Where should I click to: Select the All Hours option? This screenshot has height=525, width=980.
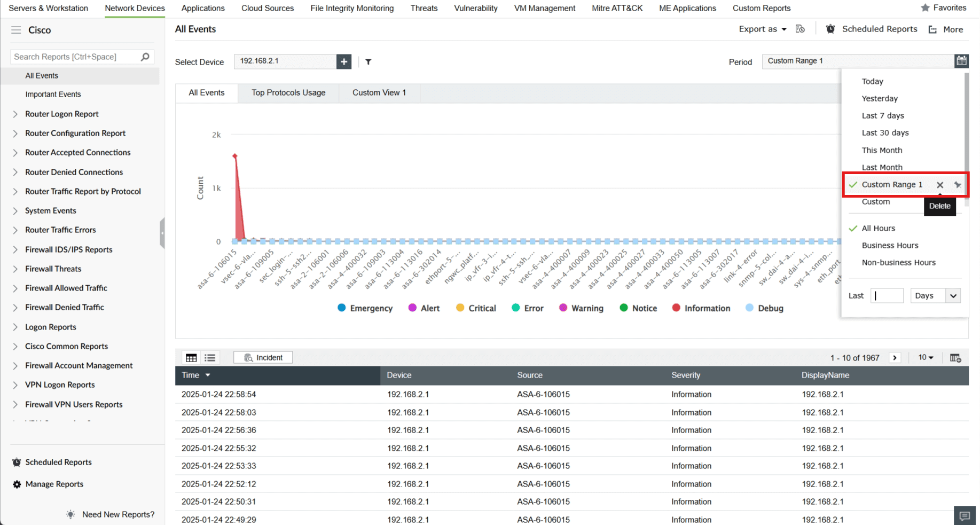(878, 228)
